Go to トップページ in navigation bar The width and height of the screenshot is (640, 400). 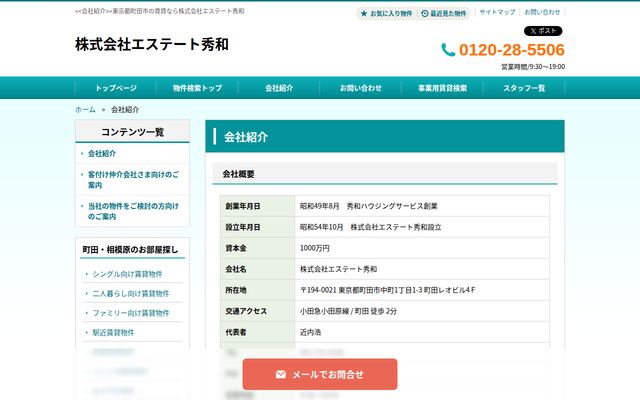(x=116, y=88)
